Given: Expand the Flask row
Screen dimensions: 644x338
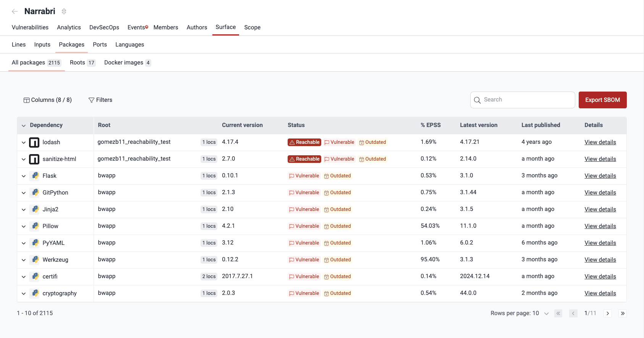Looking at the screenshot, I should [24, 176].
